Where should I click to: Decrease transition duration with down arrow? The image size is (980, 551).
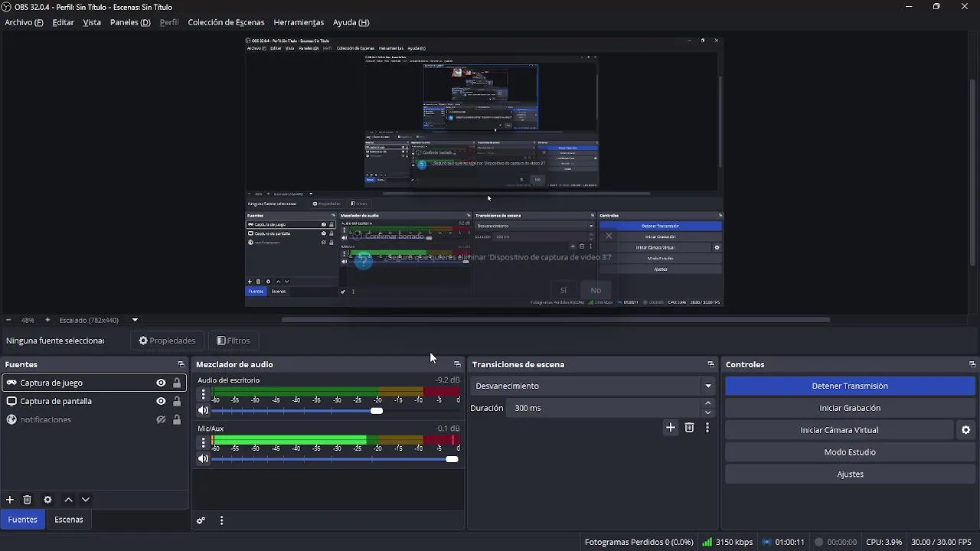pyautogui.click(x=707, y=412)
